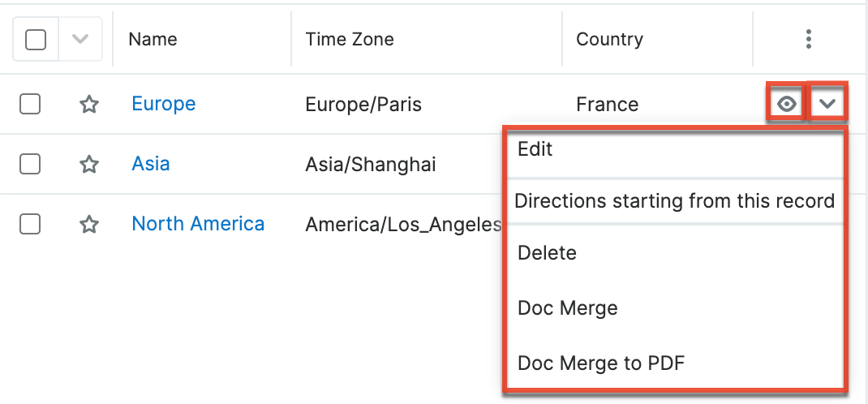Choose Edit from the actions menu
The image size is (868, 404).
[535, 150]
